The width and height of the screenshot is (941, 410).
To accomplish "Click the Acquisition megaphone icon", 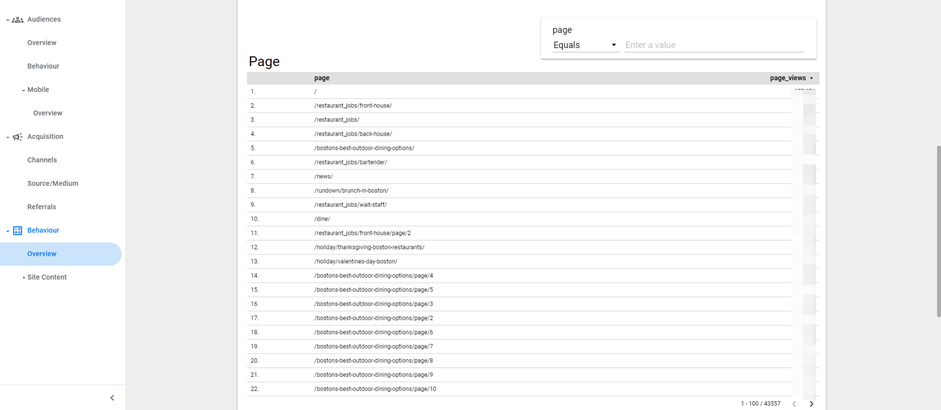I will [18, 137].
